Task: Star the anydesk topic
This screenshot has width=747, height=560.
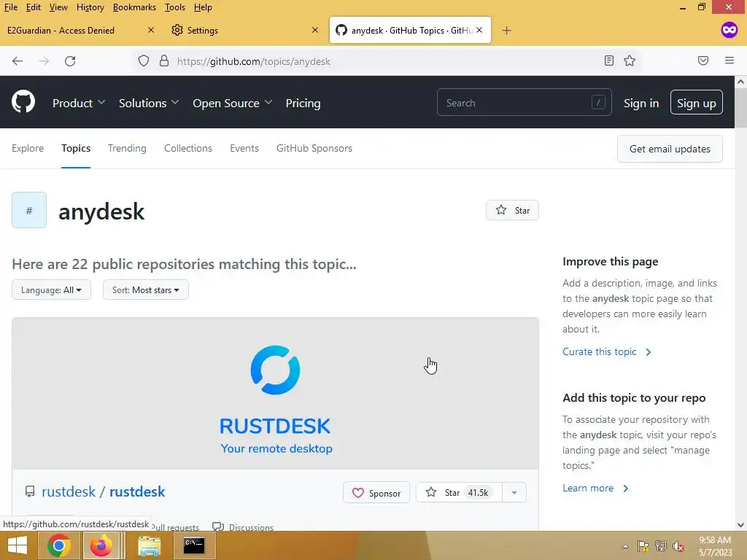Action: (512, 210)
